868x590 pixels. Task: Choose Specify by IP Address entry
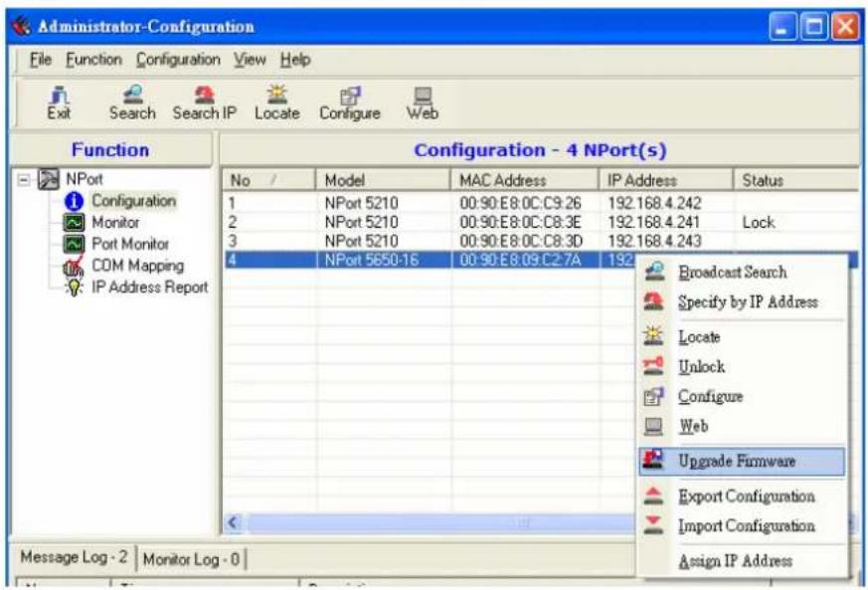[743, 301]
